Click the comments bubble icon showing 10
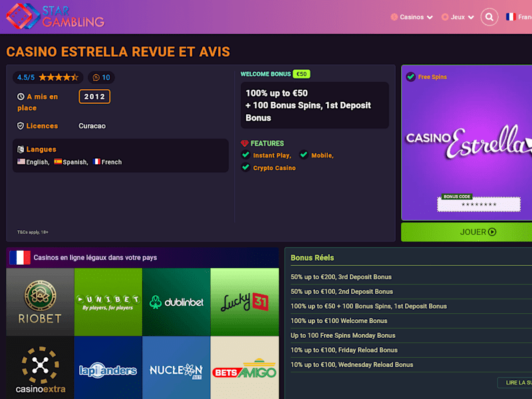This screenshot has width=532, height=399. click(96, 78)
